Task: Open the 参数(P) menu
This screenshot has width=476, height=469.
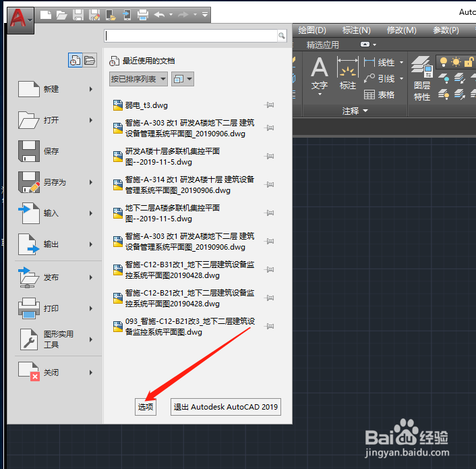Action: click(x=446, y=30)
